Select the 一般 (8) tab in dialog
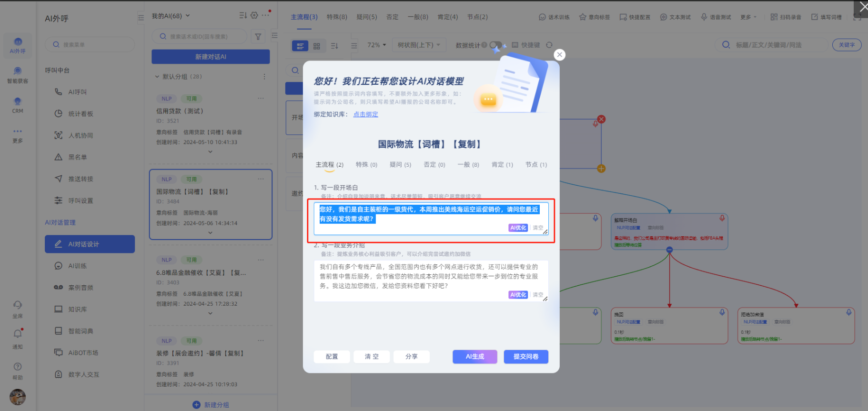The width and height of the screenshot is (868, 411). tap(468, 165)
